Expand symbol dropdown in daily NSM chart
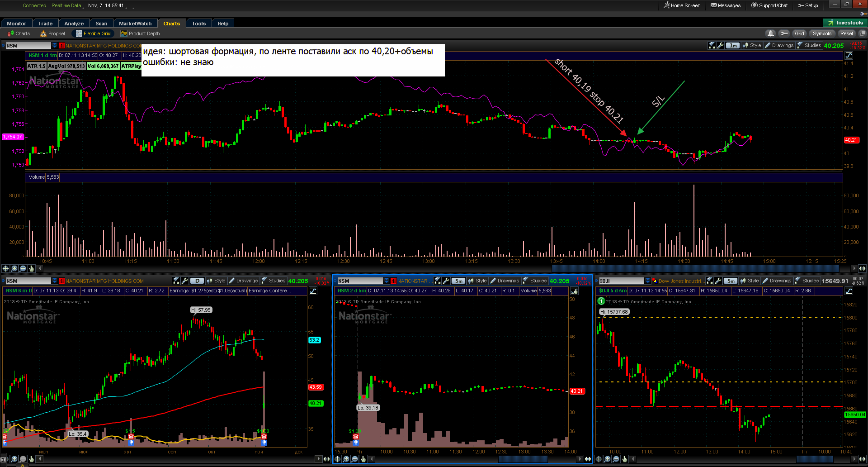 [55, 281]
